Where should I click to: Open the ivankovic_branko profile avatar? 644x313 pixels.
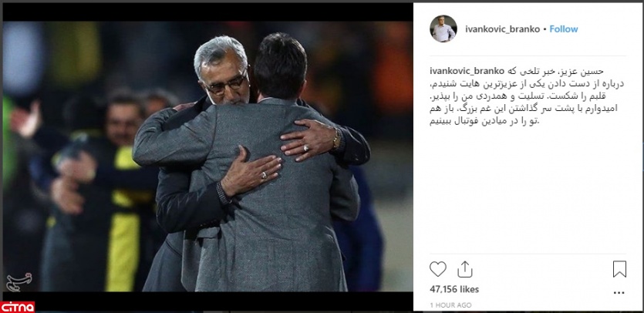443,29
